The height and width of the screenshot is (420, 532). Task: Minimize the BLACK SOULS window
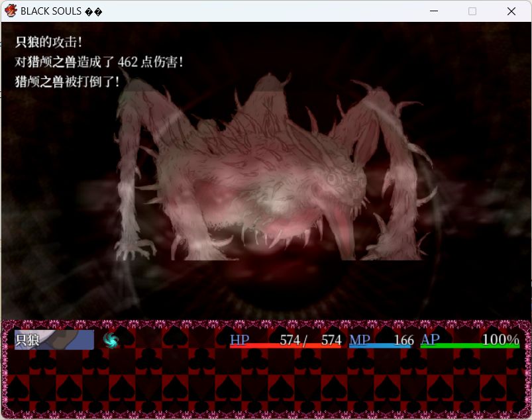[434, 11]
